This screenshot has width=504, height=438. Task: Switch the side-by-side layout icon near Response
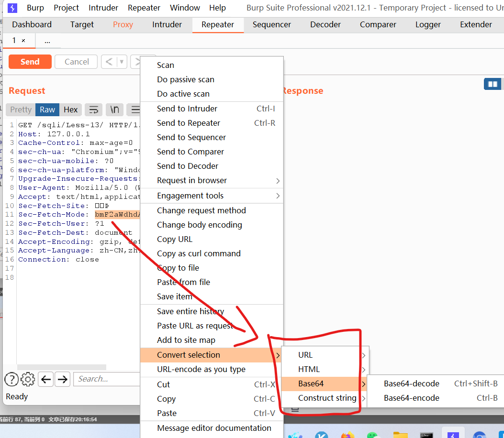[x=493, y=84]
